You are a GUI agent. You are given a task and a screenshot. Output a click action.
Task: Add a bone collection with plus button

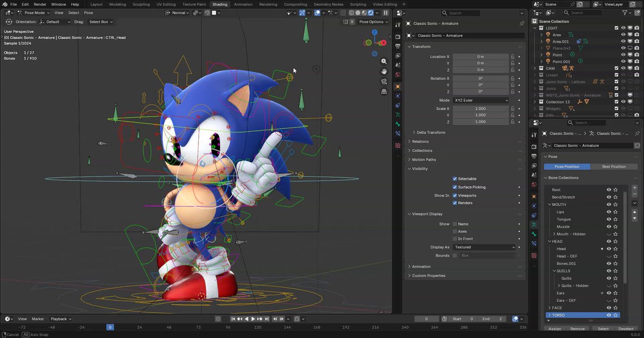[635, 188]
